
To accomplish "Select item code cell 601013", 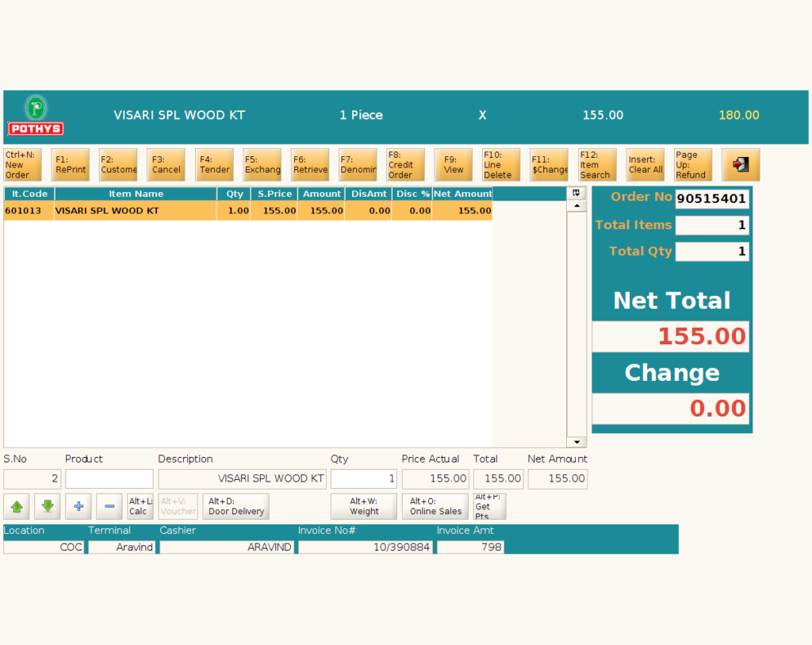I will [29, 211].
